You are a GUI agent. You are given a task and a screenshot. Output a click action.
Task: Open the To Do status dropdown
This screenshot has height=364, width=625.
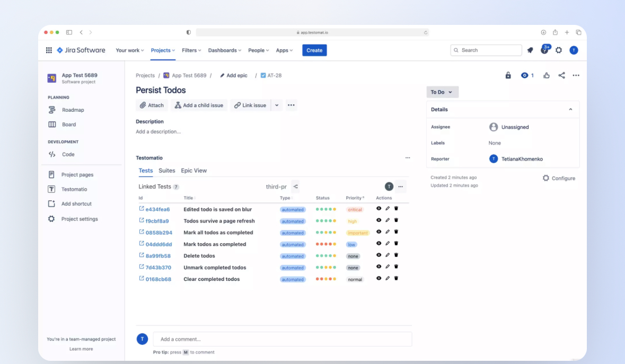pos(442,92)
